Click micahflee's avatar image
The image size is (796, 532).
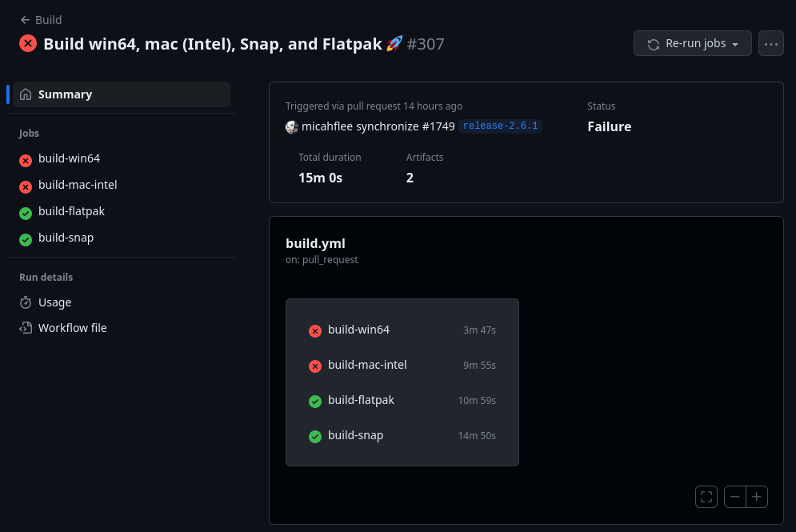[292, 126]
